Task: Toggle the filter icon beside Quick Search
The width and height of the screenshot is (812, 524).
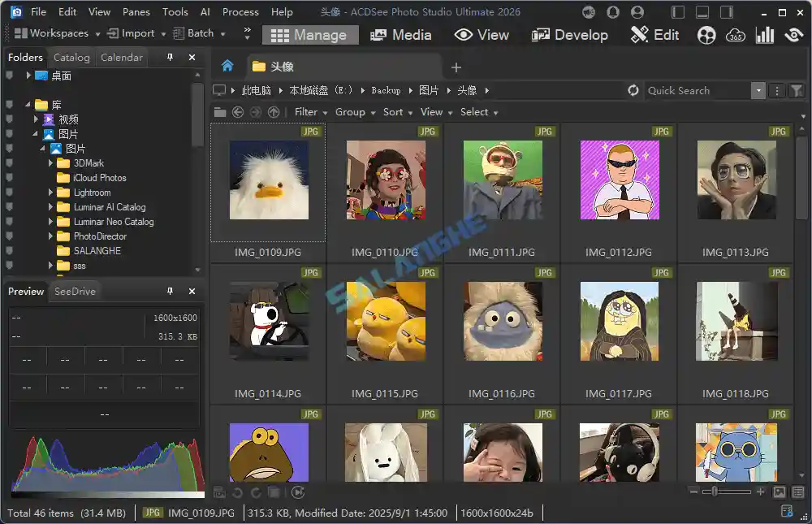Action: pos(797,90)
